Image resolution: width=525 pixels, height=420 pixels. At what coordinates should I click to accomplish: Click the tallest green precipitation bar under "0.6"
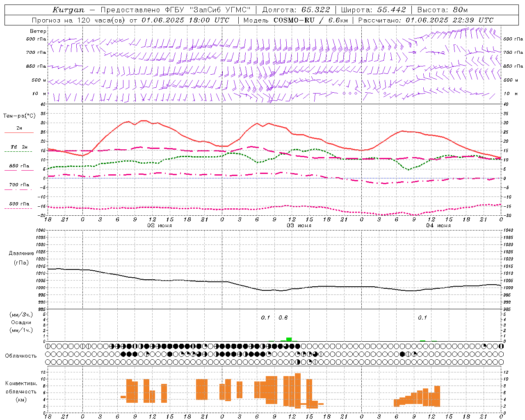click(x=289, y=339)
